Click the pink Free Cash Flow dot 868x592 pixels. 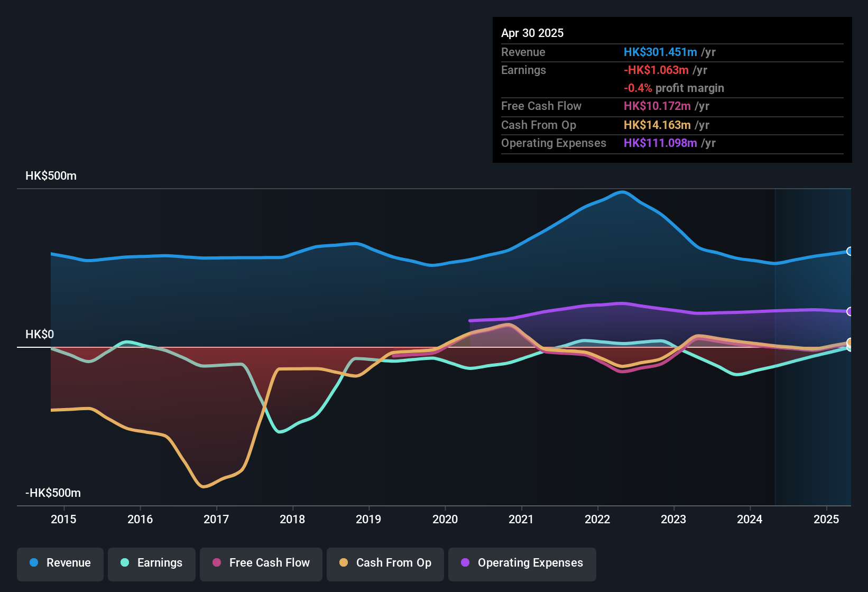tap(217, 563)
